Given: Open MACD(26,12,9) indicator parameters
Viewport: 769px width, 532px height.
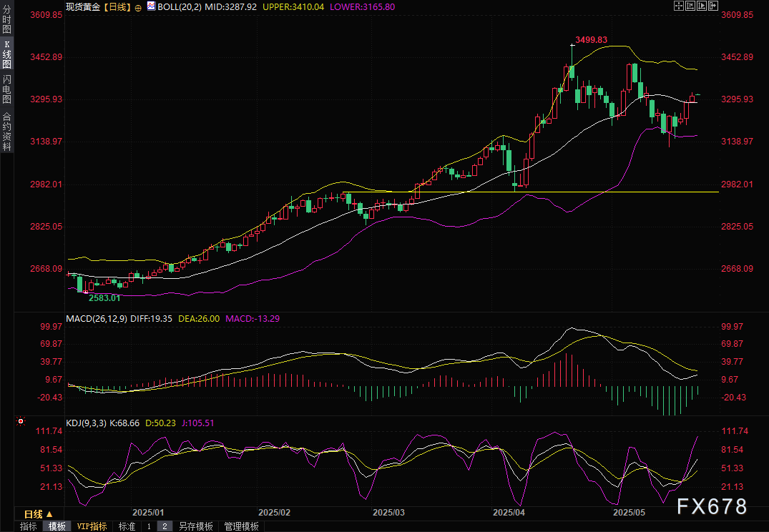Looking at the screenshot, I should coord(97,318).
